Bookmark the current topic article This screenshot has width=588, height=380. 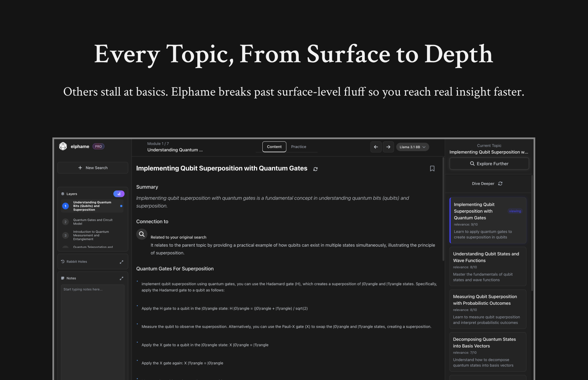432,168
